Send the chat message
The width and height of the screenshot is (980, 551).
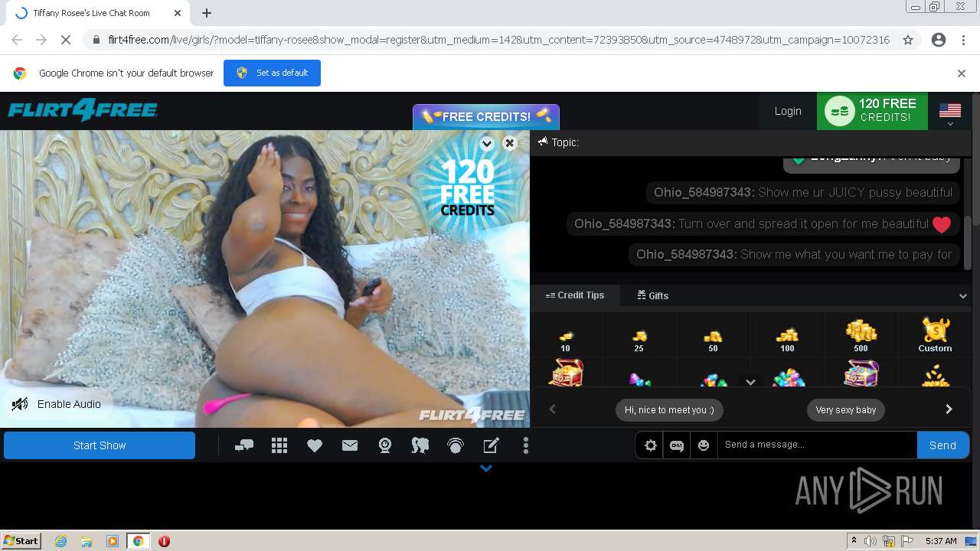pyautogui.click(x=942, y=445)
